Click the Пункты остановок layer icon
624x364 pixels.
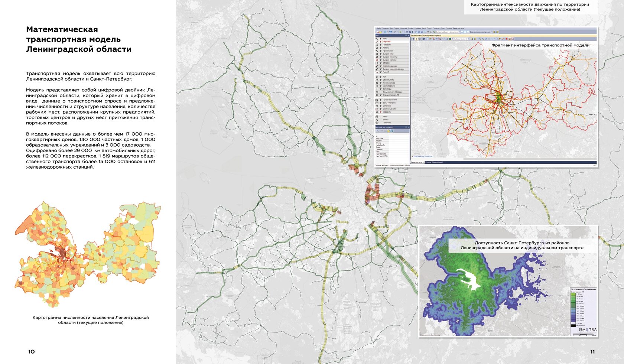[377, 100]
